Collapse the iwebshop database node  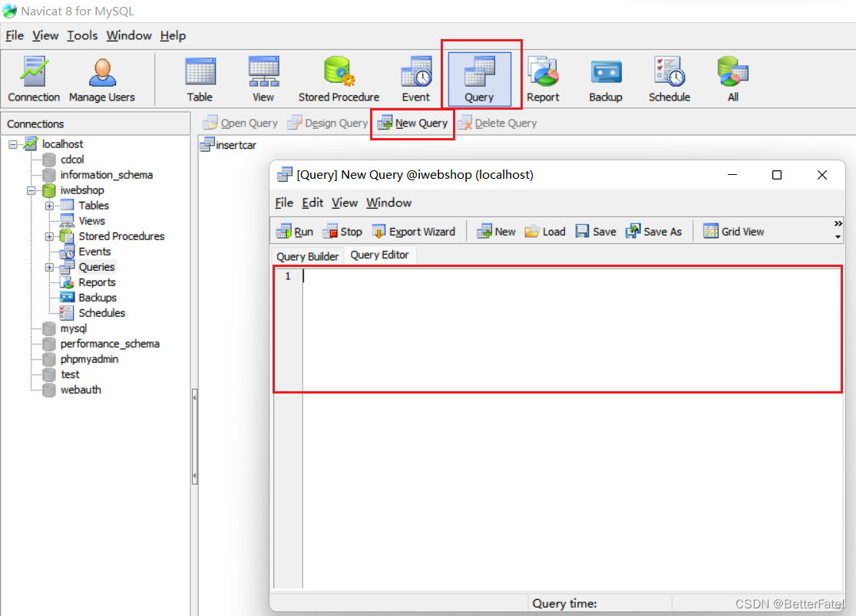tap(31, 190)
